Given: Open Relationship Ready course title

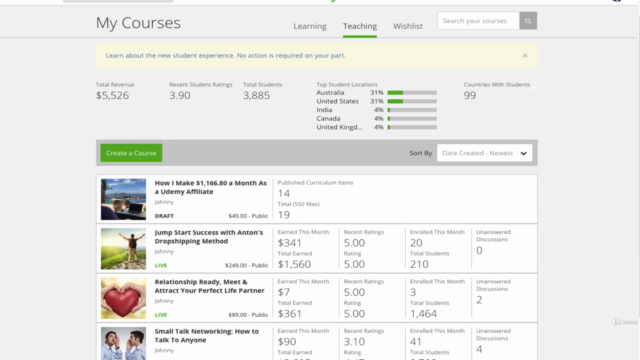Looking at the screenshot, I should [209, 286].
